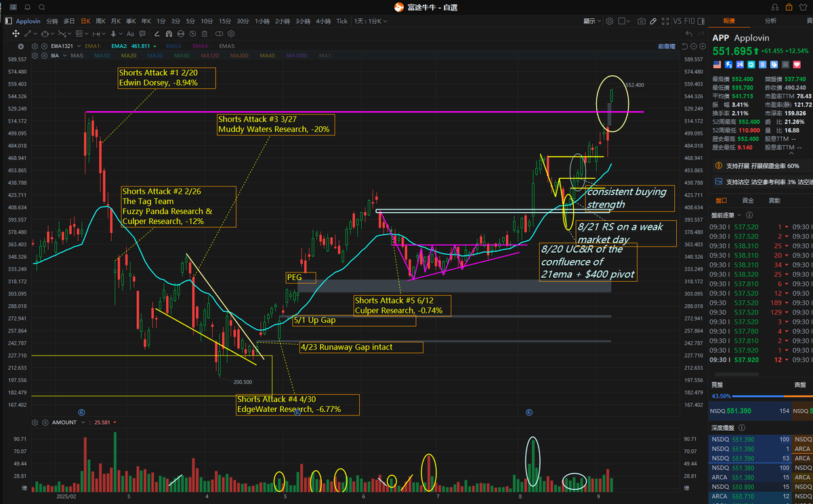This screenshot has height=504, width=813.
Task: Click the earnings E marker under February
Action: point(81,412)
